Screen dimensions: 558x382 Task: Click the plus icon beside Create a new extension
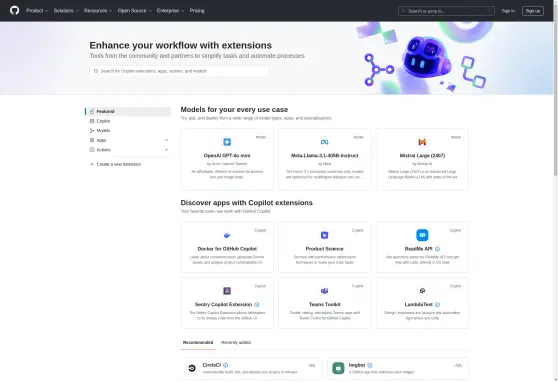[92, 164]
